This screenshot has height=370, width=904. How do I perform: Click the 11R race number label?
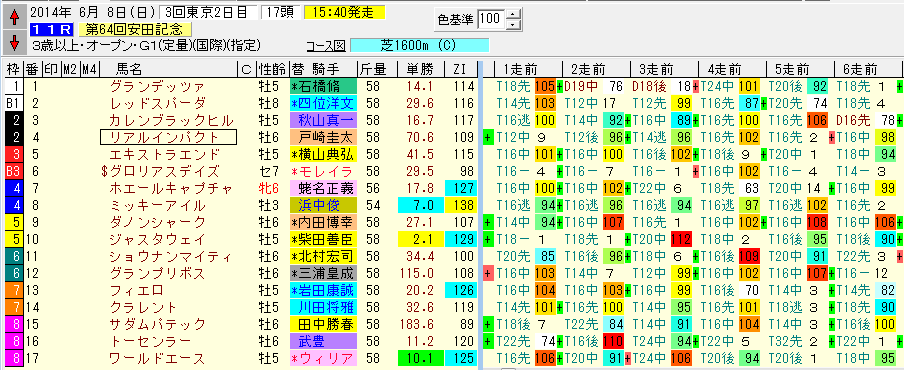(52, 29)
